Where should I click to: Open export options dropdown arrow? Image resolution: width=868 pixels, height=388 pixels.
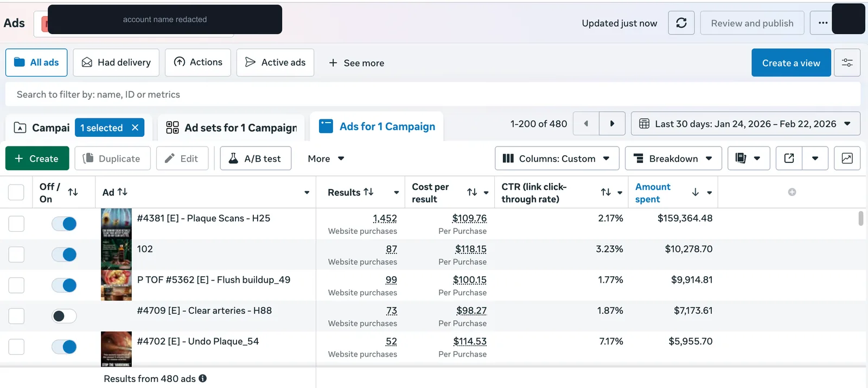[x=815, y=158]
